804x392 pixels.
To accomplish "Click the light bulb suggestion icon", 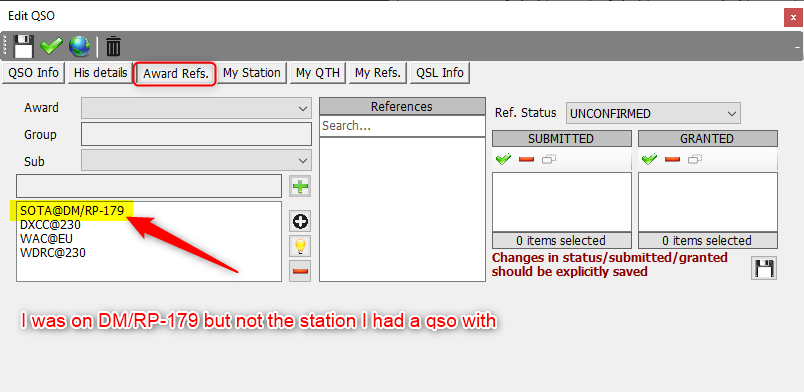I will (x=300, y=246).
